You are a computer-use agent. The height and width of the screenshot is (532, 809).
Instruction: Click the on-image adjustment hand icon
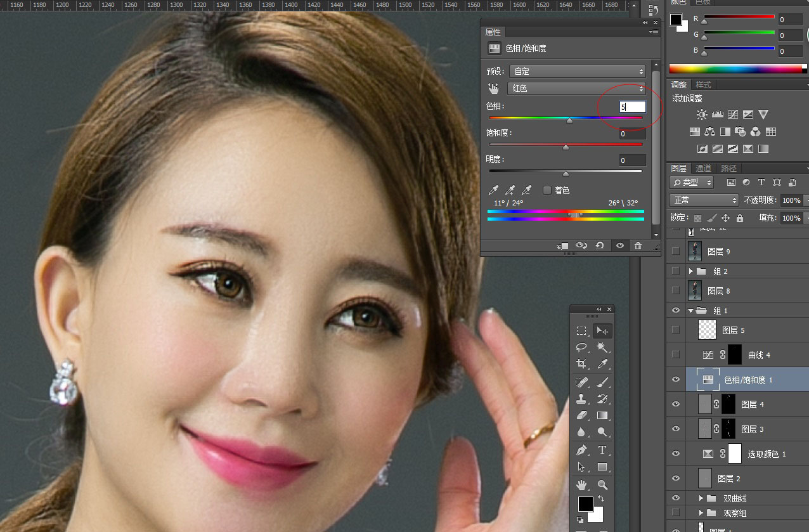click(x=493, y=88)
